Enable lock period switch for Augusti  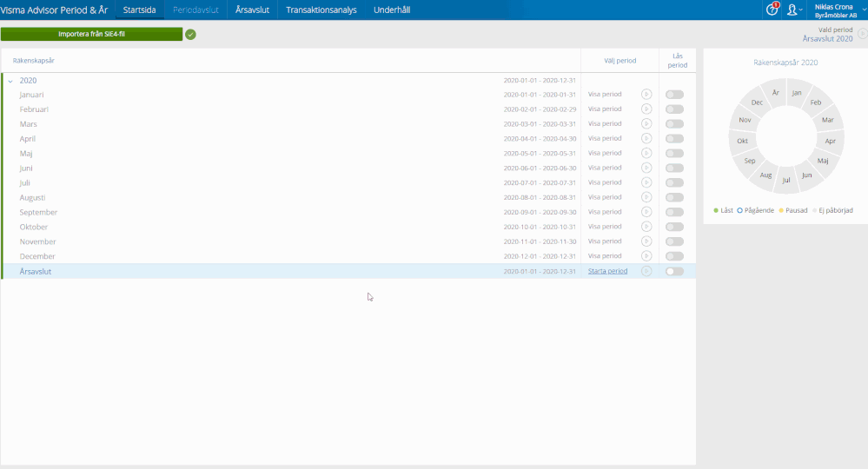click(x=674, y=197)
